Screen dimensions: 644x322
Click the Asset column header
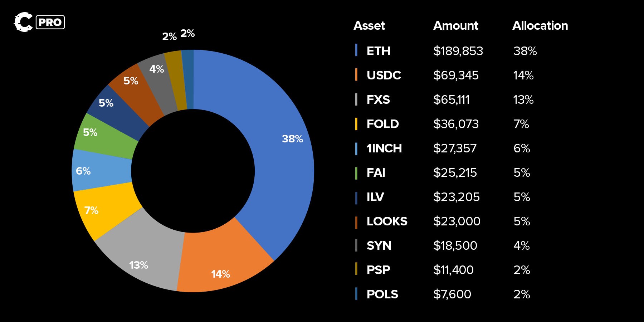click(x=369, y=26)
